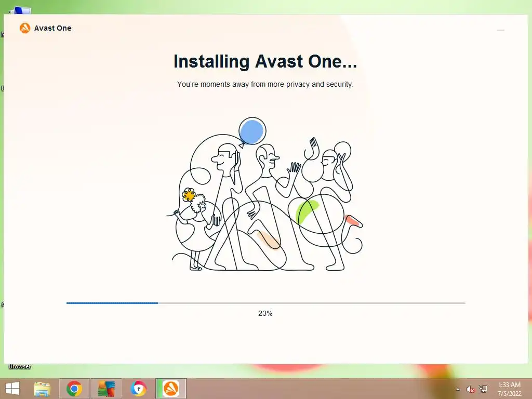This screenshot has height=399, width=532.
Task: Click the family illustration in installer
Action: 265,194
